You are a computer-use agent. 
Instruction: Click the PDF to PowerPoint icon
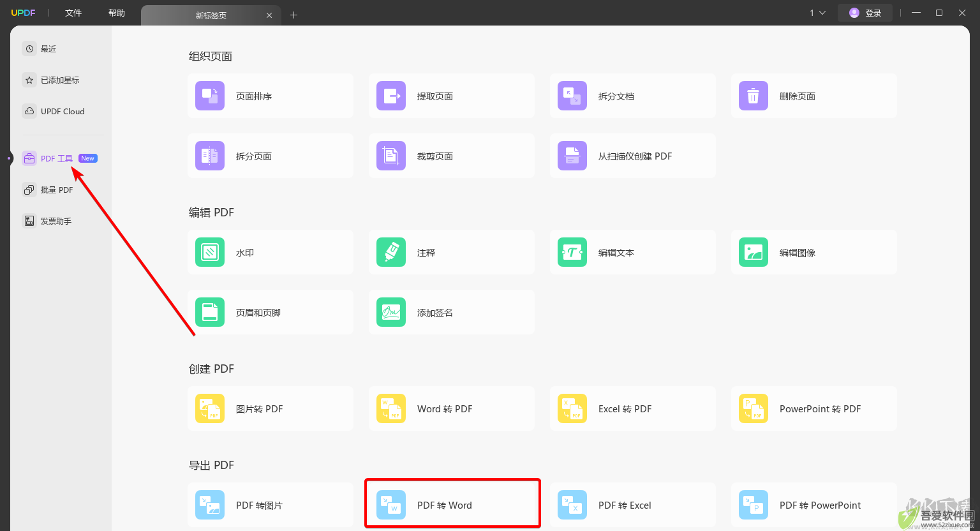pyautogui.click(x=754, y=505)
